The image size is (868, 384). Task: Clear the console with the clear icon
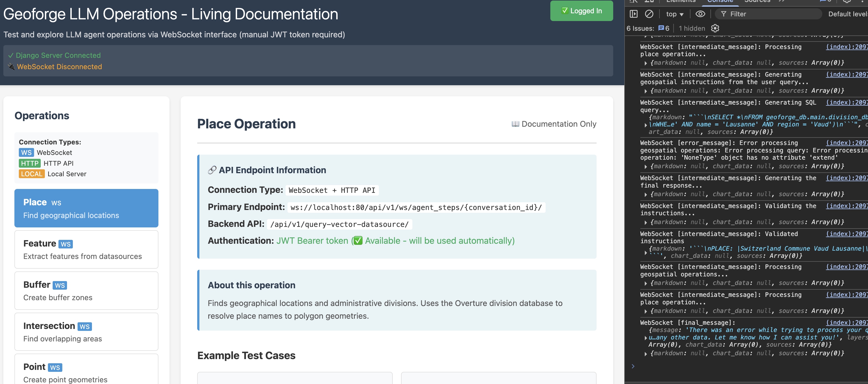pos(649,14)
